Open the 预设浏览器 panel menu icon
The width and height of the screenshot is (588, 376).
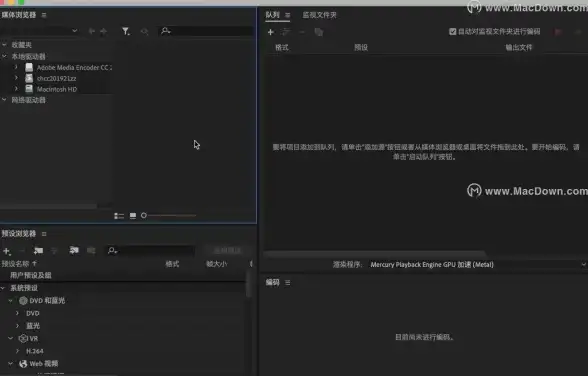pyautogui.click(x=44, y=234)
